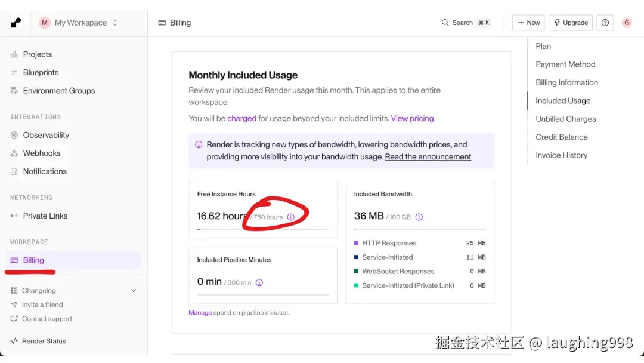Jump to Payment Method section
This screenshot has height=363, width=644.
(x=565, y=64)
